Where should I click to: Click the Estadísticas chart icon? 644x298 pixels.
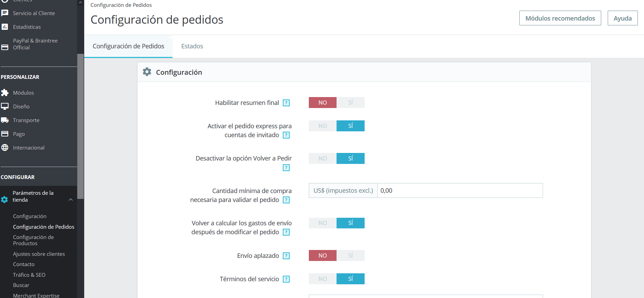(5, 27)
